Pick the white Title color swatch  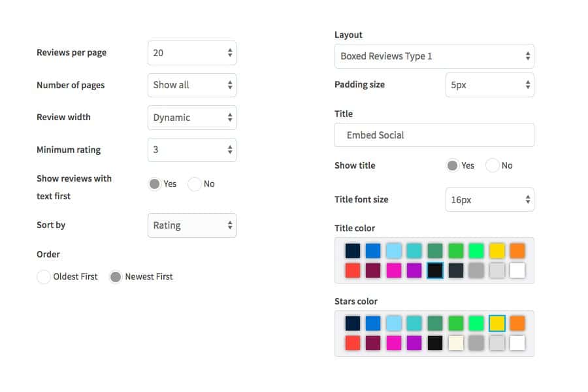(517, 270)
